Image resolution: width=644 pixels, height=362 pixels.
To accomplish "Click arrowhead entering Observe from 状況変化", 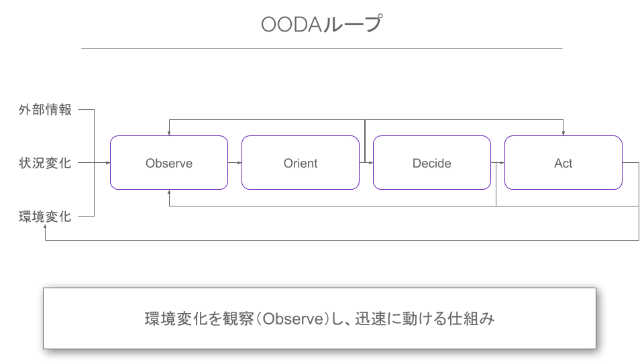I will [x=108, y=163].
